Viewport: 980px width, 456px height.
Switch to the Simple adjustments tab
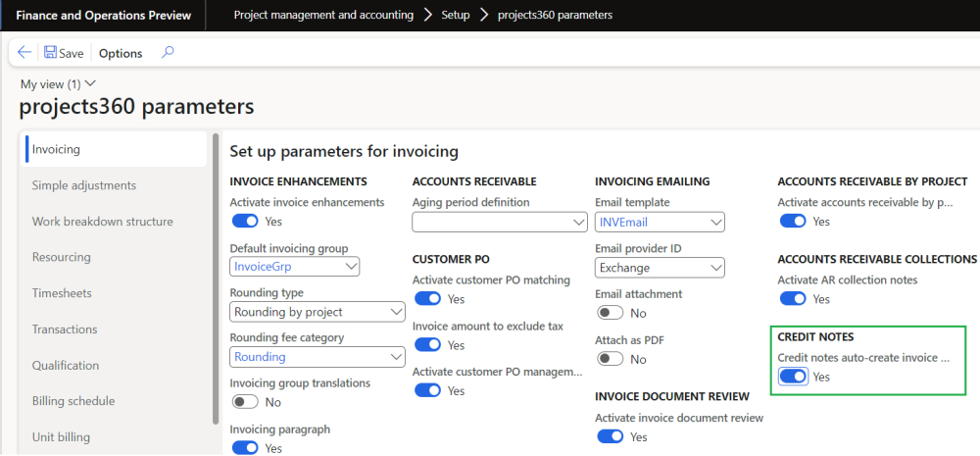pos(84,185)
